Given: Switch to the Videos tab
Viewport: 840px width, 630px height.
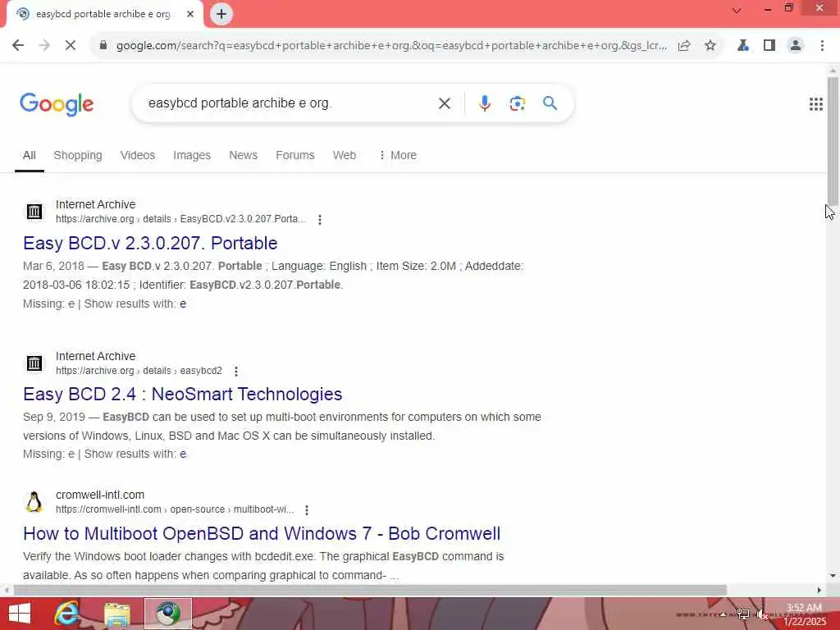Looking at the screenshot, I should point(138,155).
